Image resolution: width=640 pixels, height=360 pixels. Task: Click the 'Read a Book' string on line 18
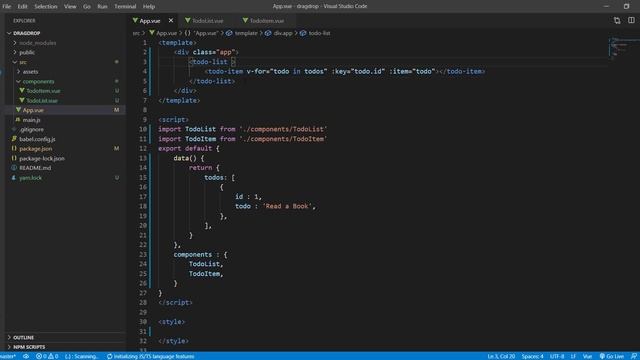coord(288,206)
